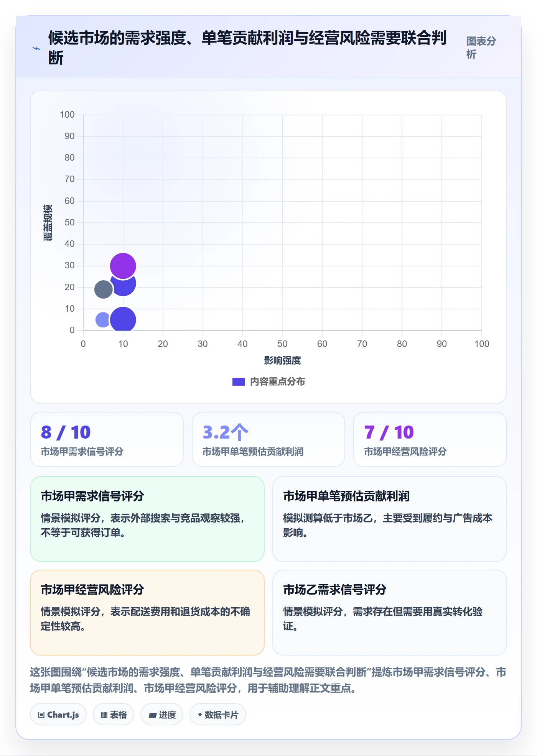Open the 3.2个 contribution profit card
Viewport: 537px width, 756px height.
coord(268,439)
